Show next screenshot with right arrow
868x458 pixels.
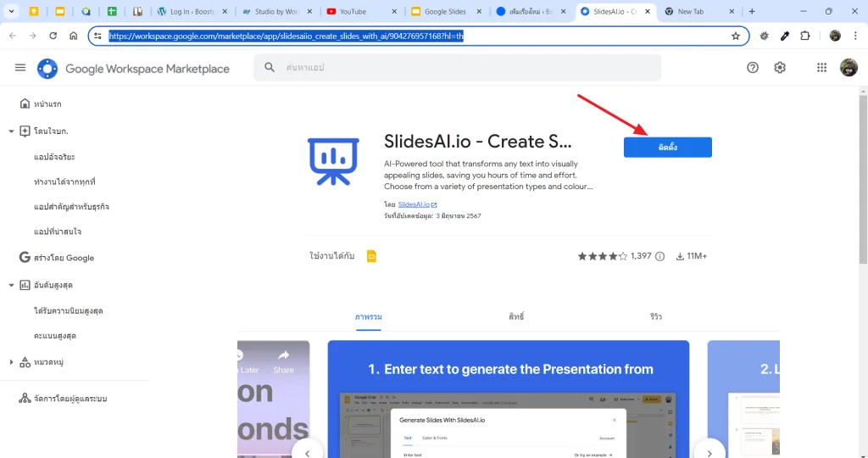point(709,452)
